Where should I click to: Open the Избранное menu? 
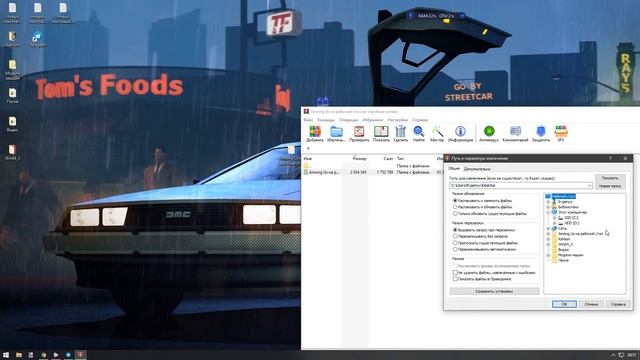tap(373, 120)
